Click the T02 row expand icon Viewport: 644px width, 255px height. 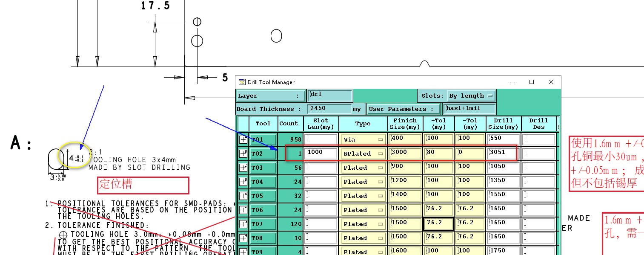(x=243, y=154)
